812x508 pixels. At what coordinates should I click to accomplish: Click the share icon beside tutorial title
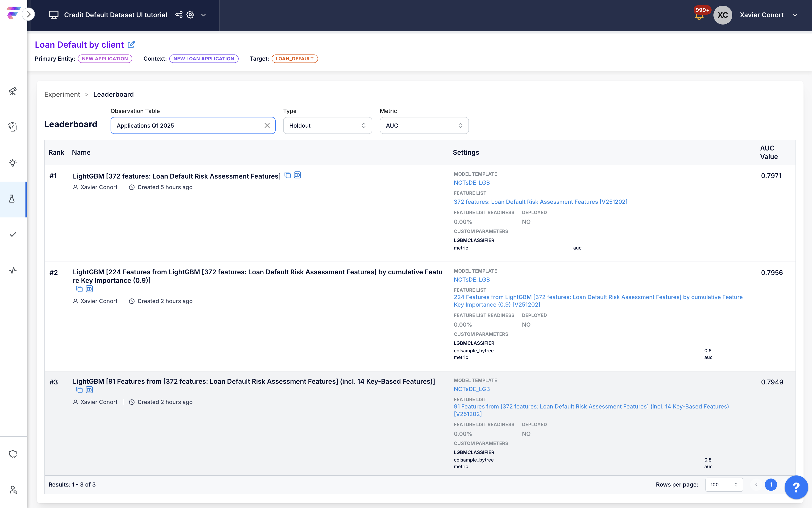tap(179, 15)
